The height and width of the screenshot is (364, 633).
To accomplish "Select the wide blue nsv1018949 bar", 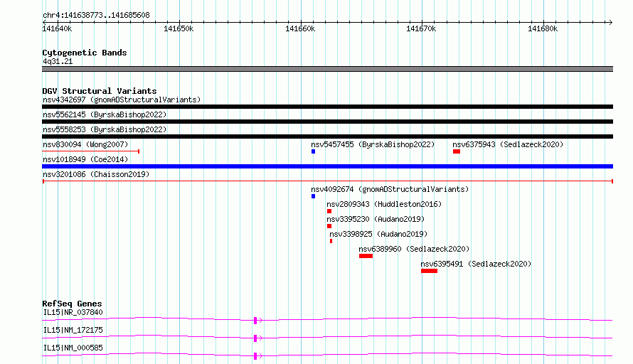I will 327,166.
